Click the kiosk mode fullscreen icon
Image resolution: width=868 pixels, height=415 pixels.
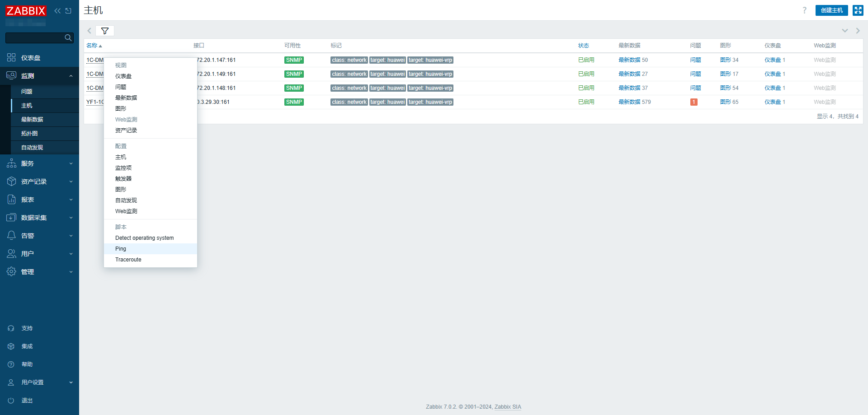(858, 10)
